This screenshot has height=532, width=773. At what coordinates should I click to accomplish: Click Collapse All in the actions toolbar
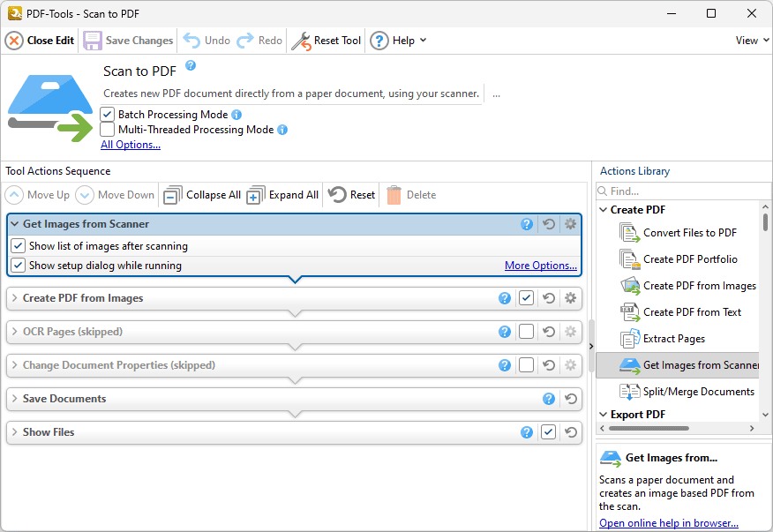click(x=201, y=195)
